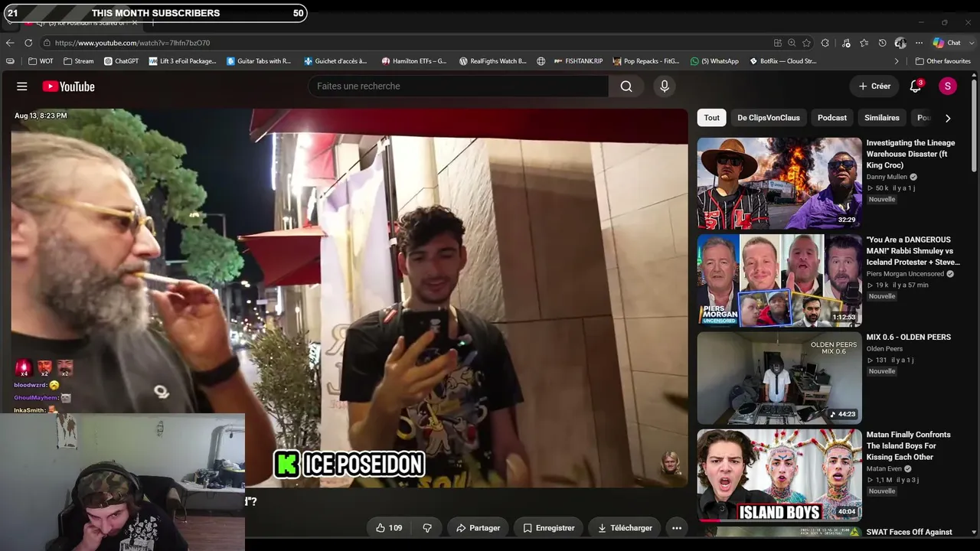Show more bookmarks with the overflow chevron

point(897,61)
